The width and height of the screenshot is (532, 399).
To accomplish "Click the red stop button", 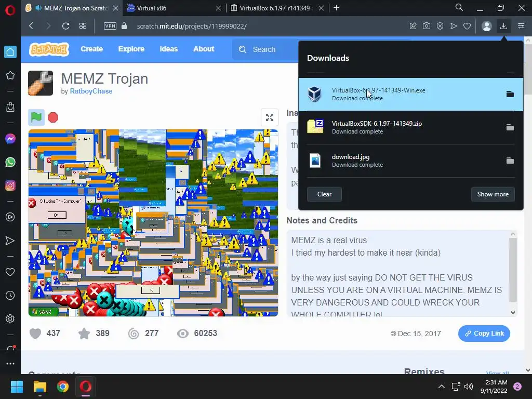I will coord(53,117).
